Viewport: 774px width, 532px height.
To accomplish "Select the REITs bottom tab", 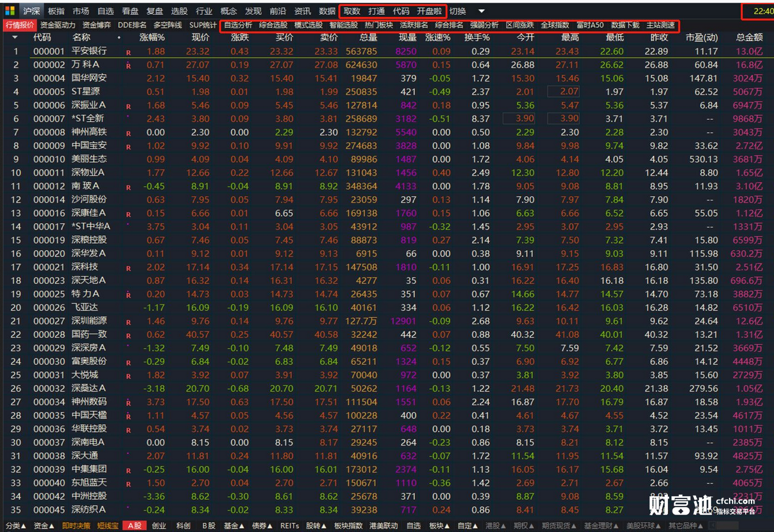I will (290, 526).
